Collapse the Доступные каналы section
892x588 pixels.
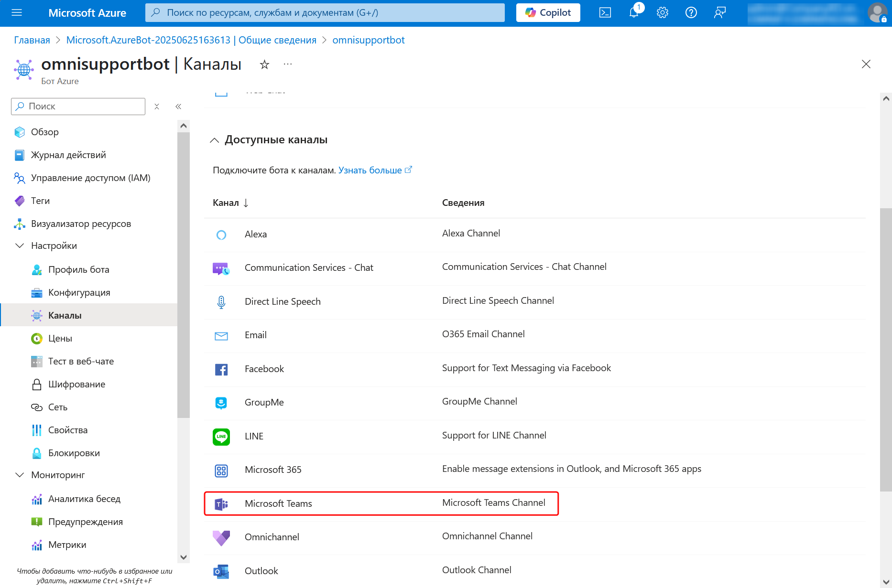click(x=215, y=140)
